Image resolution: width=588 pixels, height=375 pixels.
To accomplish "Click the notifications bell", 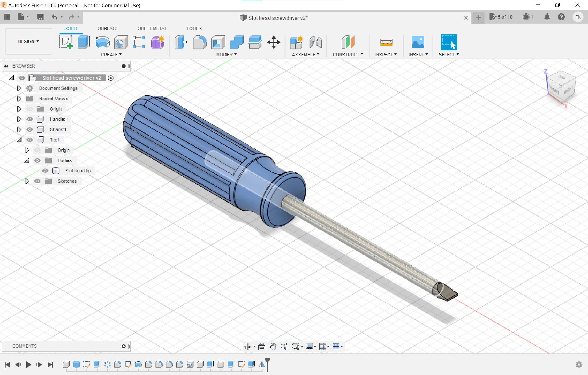I will [547, 17].
